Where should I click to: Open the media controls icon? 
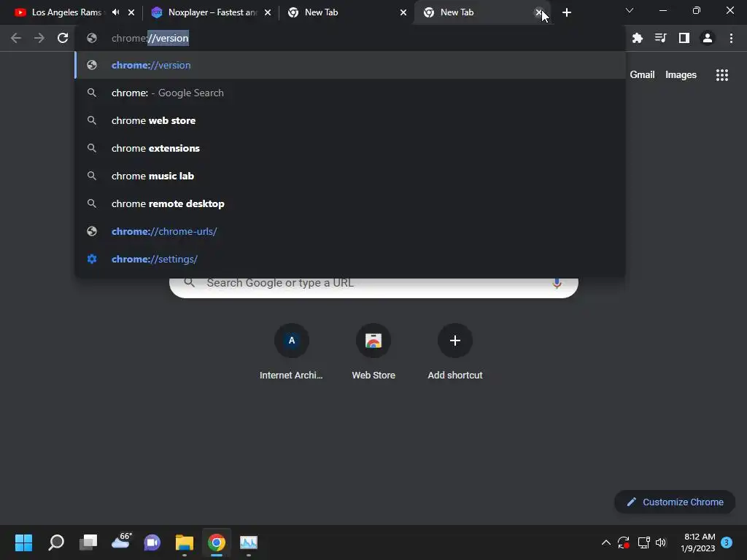[661, 38]
